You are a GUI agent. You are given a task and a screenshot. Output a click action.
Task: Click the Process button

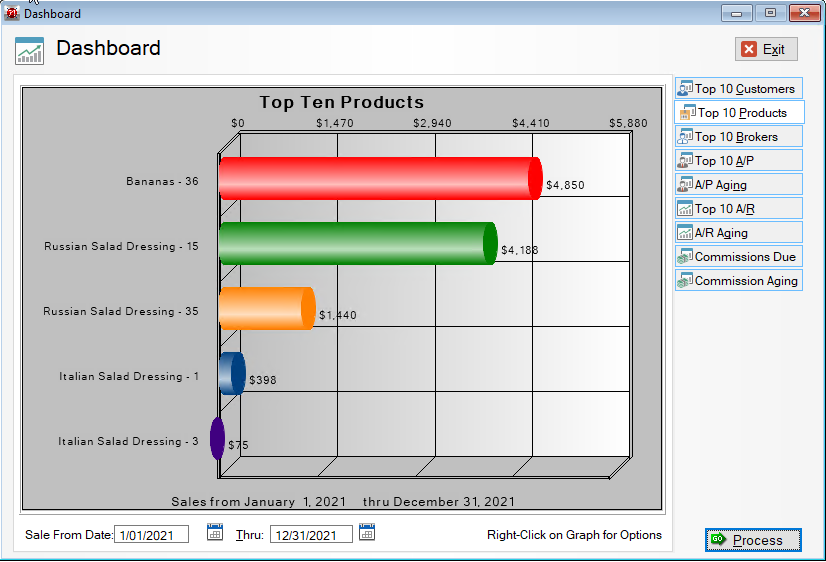753,540
